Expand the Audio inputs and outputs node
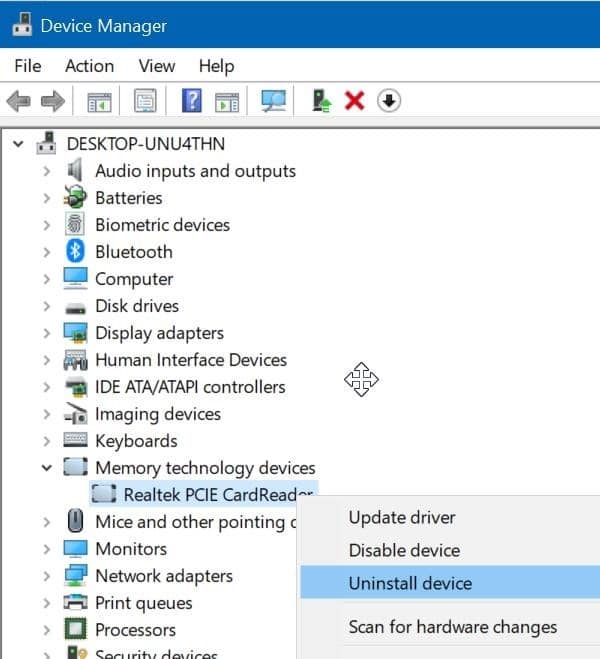The width and height of the screenshot is (600, 659). [46, 171]
